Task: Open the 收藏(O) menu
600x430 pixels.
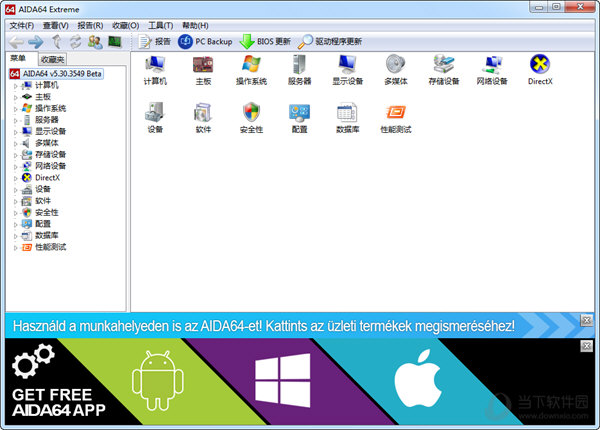Action: tap(126, 26)
